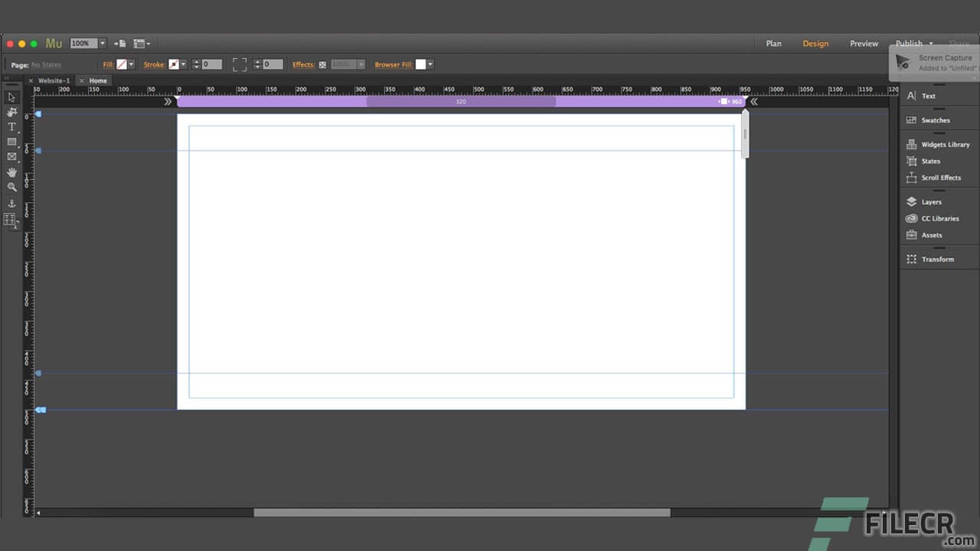Viewport: 980px width, 551px height.
Task: Select the Rectangle tool
Action: tap(11, 142)
